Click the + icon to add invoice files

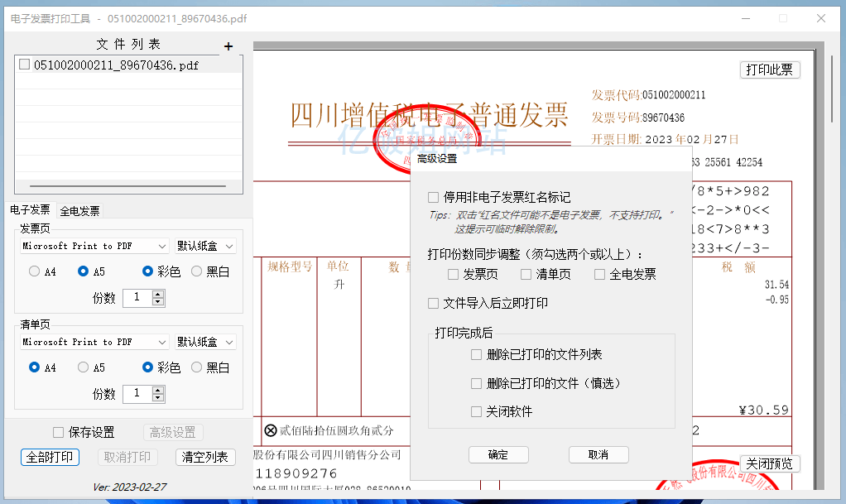[228, 46]
